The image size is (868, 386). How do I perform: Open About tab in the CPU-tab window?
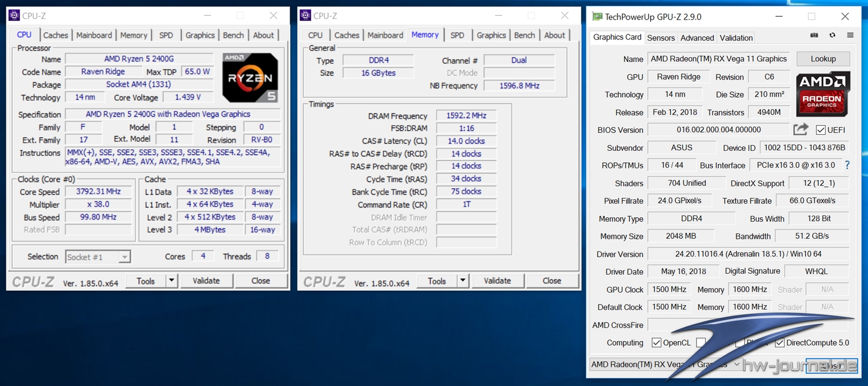tap(263, 35)
